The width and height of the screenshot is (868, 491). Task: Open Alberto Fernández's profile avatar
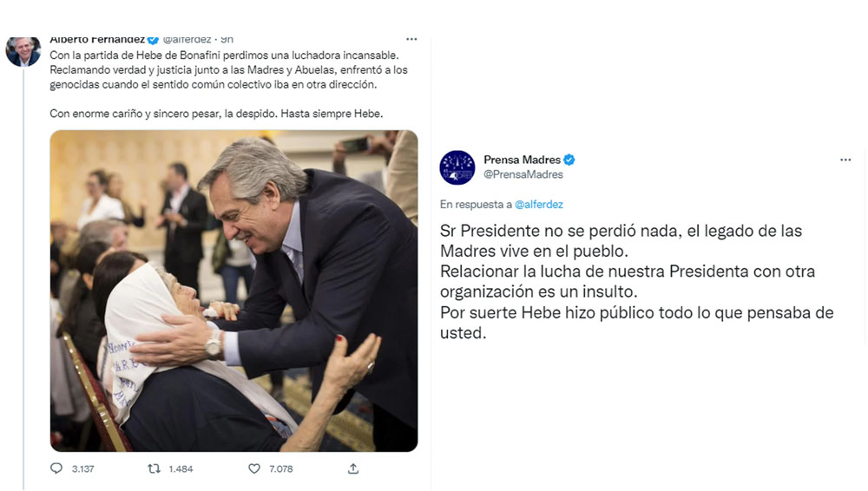pyautogui.click(x=23, y=51)
